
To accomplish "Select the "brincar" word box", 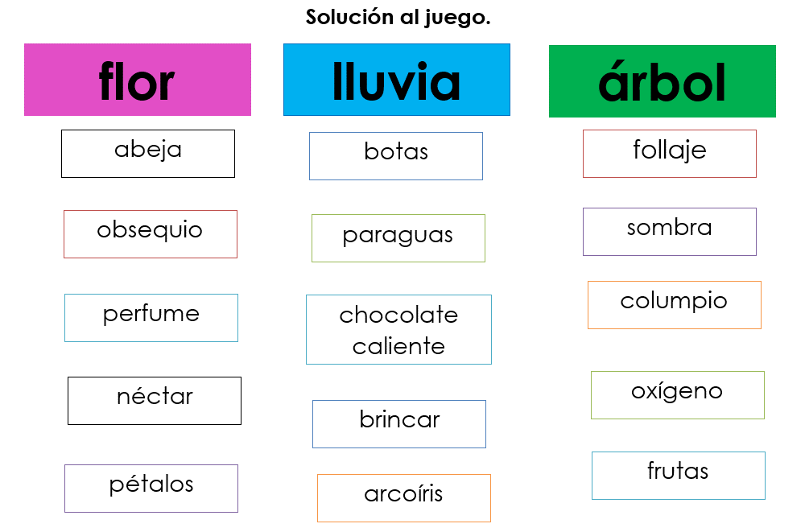I will point(399,423).
